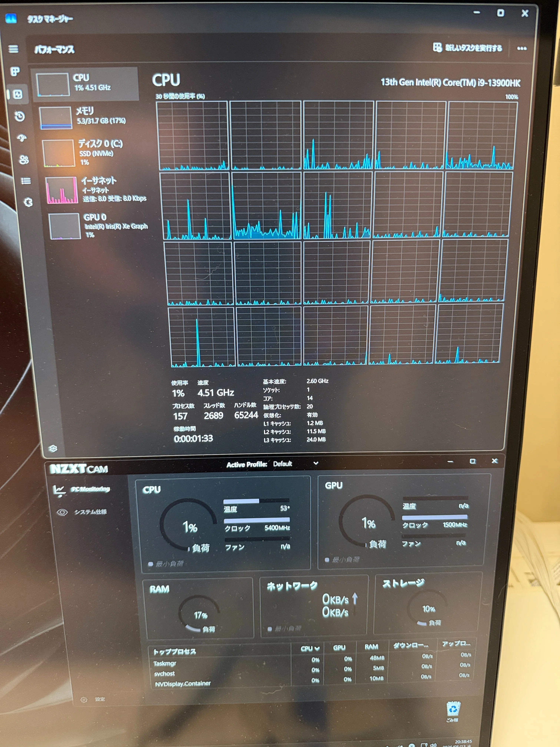Click the 0:00:01:33 uptime value
This screenshot has height=747, width=560.
click(193, 438)
